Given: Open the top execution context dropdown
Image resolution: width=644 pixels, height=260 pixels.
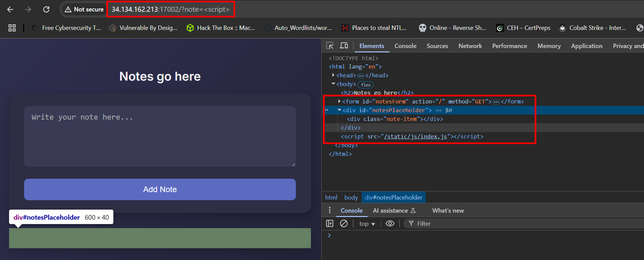Looking at the screenshot, I should click(x=367, y=224).
